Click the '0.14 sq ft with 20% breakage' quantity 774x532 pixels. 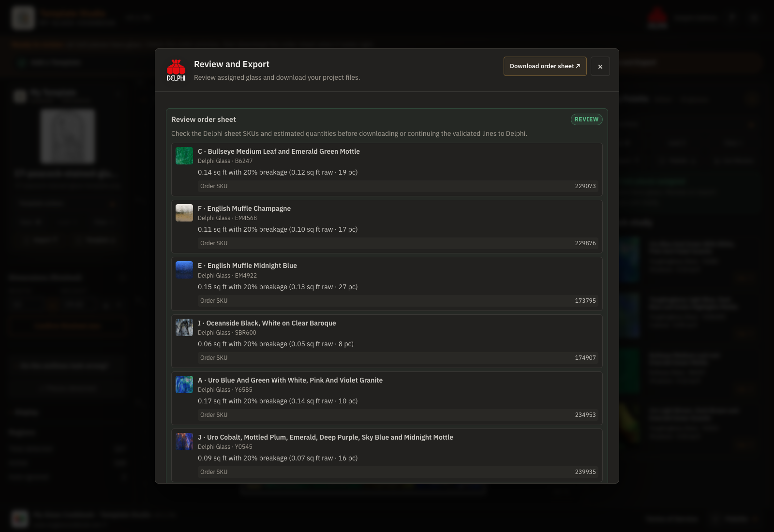(278, 172)
